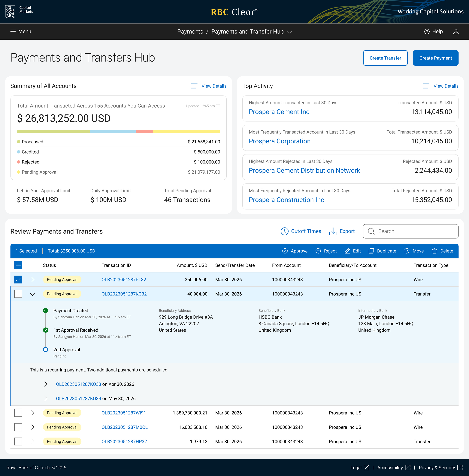
Task: Click the Payment Created green check icon
Action: pyautogui.click(x=46, y=310)
